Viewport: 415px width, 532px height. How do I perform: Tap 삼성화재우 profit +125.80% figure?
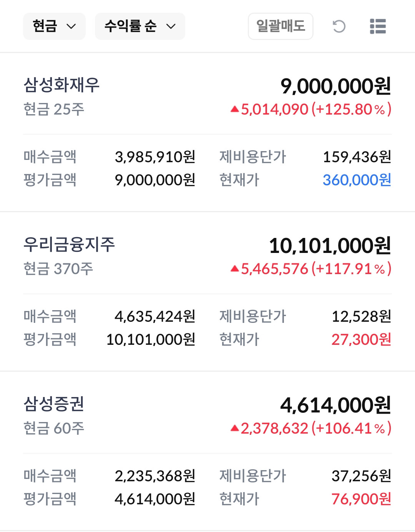[351, 110]
